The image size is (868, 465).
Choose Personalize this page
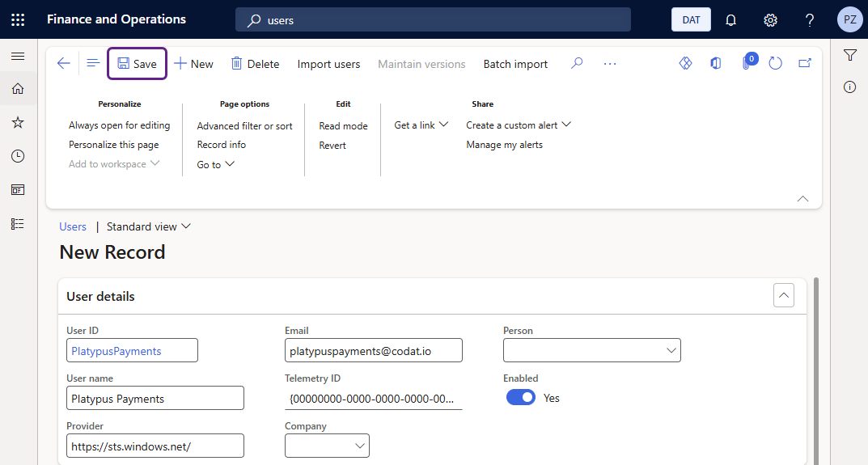pyautogui.click(x=113, y=145)
